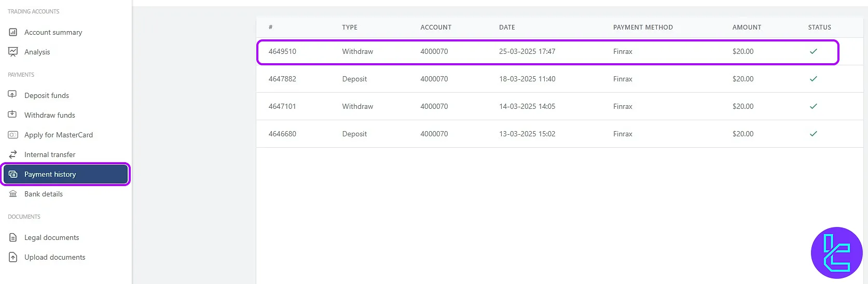The width and height of the screenshot is (868, 284).
Task: Sort by the PAYMENT METHOD column header
Action: coord(643,27)
